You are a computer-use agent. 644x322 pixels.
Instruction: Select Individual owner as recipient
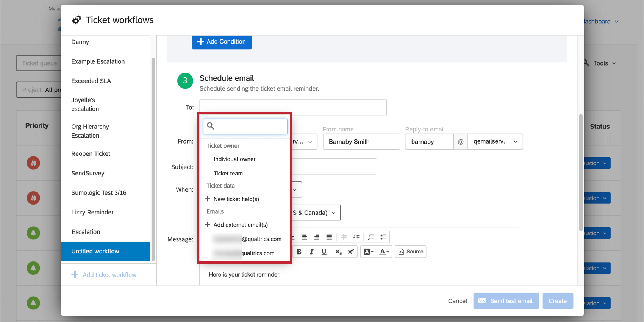(234, 159)
